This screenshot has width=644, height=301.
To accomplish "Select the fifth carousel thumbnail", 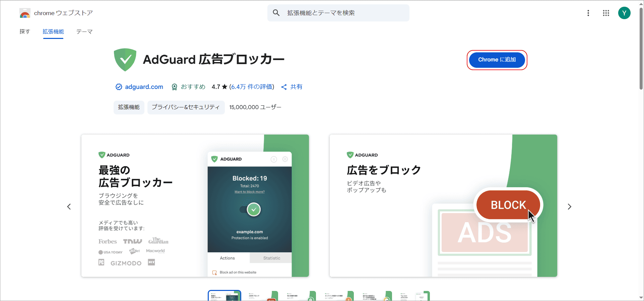I will click(x=376, y=296).
